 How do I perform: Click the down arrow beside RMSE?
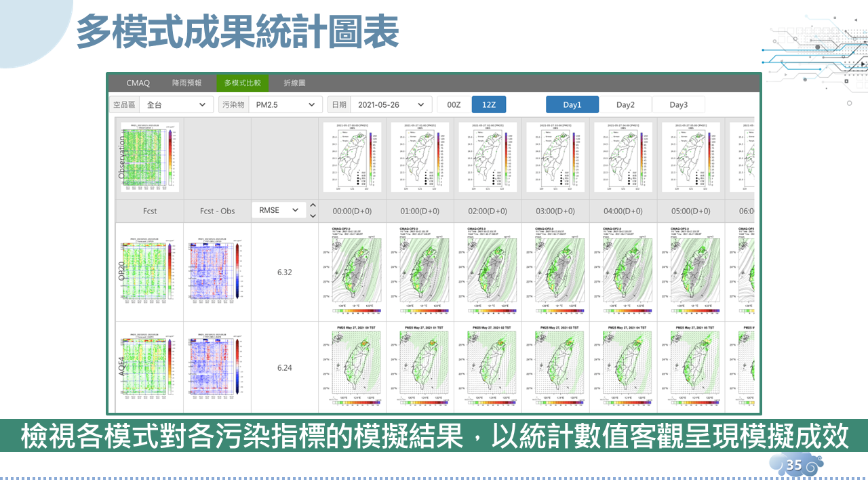pos(313,216)
